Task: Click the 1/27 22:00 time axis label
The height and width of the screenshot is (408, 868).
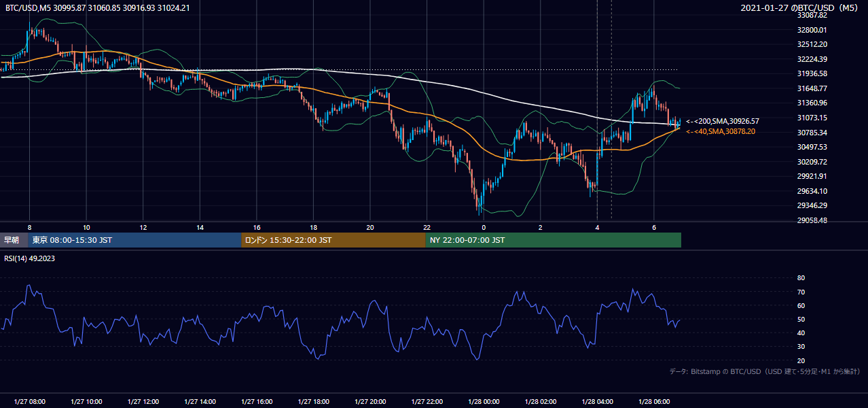Action: (427, 402)
